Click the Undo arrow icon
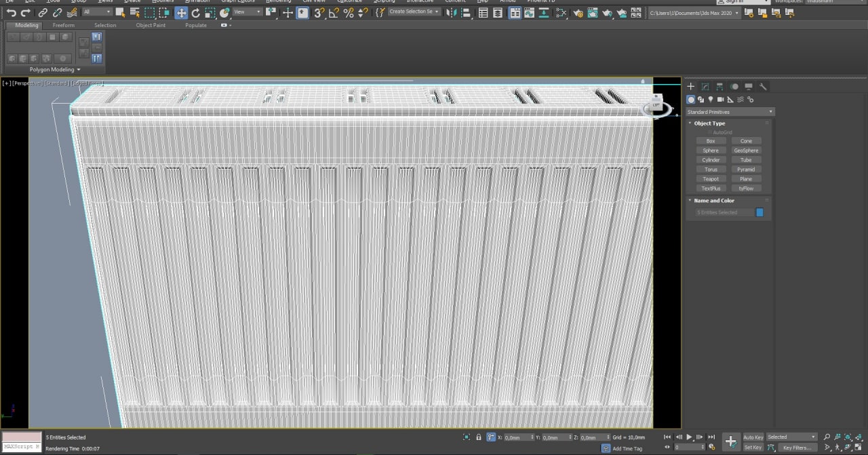The height and width of the screenshot is (455, 868). 12,12
